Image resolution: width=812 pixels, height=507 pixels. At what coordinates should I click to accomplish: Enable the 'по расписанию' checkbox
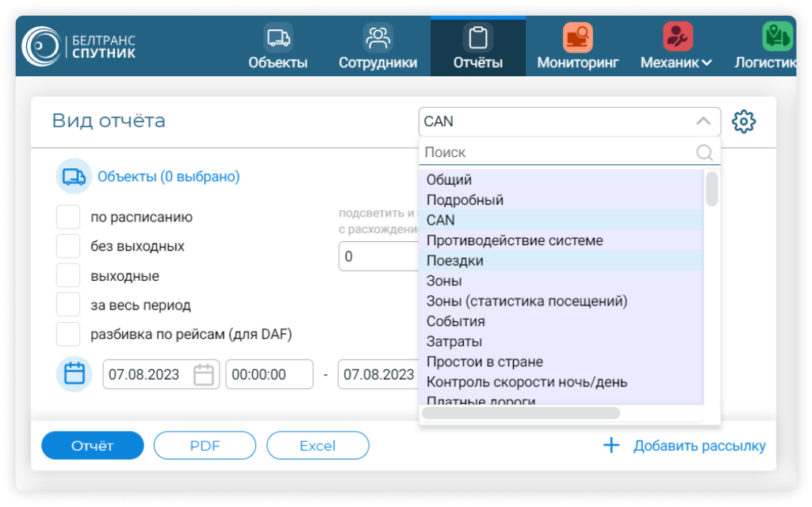[68, 217]
